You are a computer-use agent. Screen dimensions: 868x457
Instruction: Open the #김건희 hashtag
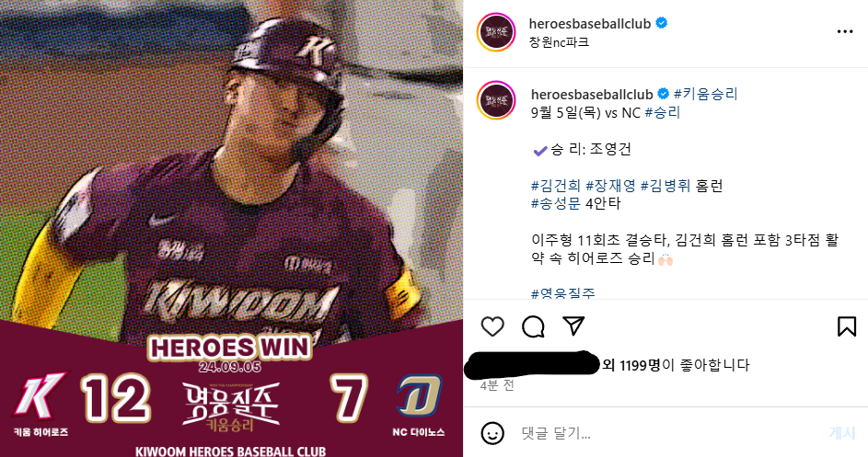click(x=556, y=186)
